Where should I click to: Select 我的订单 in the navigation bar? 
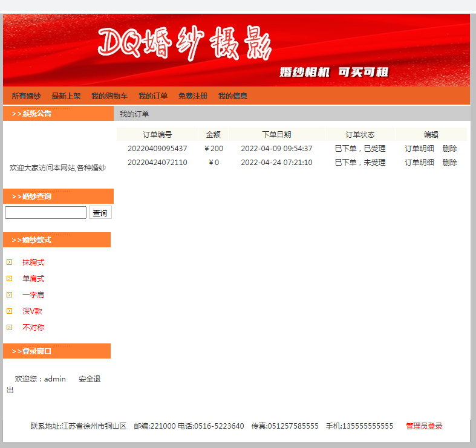point(153,96)
